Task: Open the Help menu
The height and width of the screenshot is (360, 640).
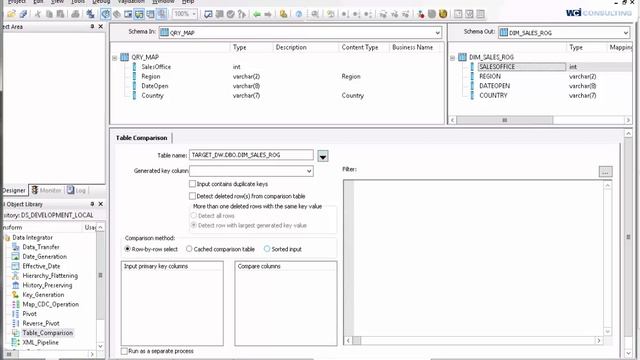Action: coord(188,2)
